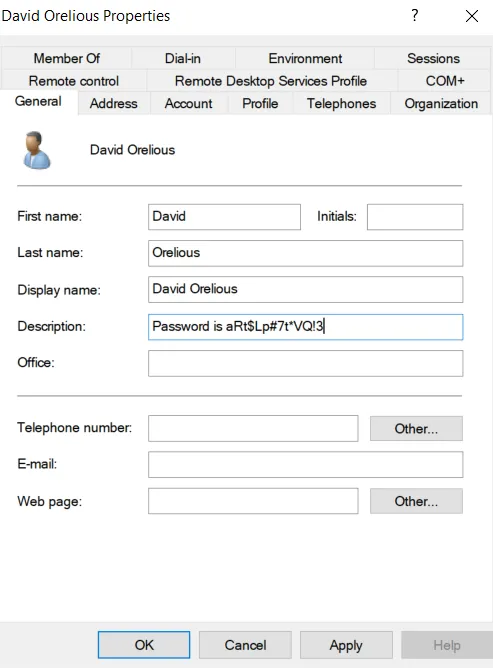Click the OK button
This screenshot has width=493, height=668.
coord(144,645)
